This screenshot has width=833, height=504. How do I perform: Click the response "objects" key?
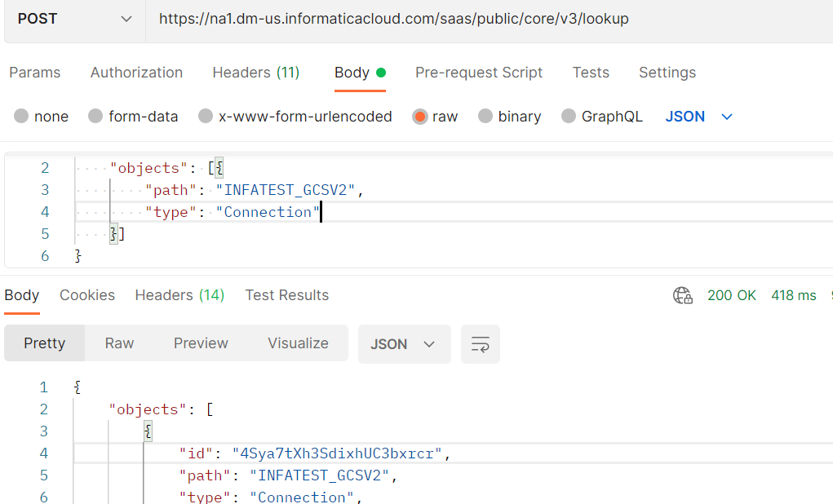[x=148, y=409]
